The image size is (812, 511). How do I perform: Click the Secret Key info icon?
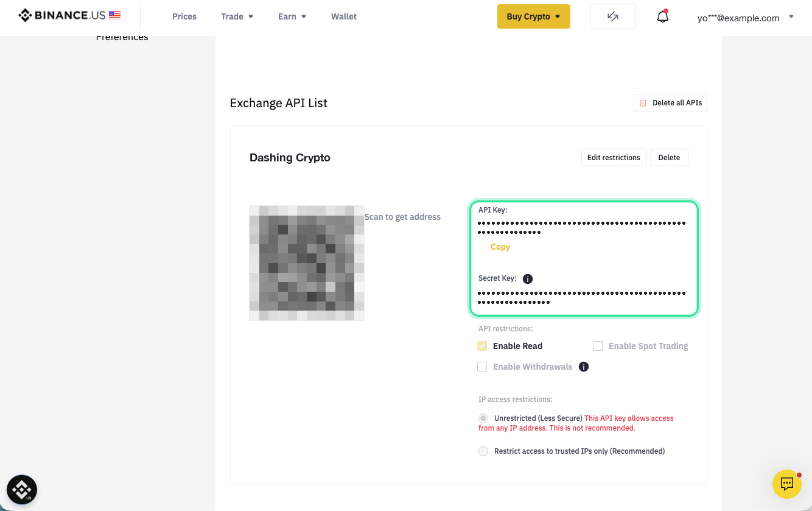click(528, 279)
